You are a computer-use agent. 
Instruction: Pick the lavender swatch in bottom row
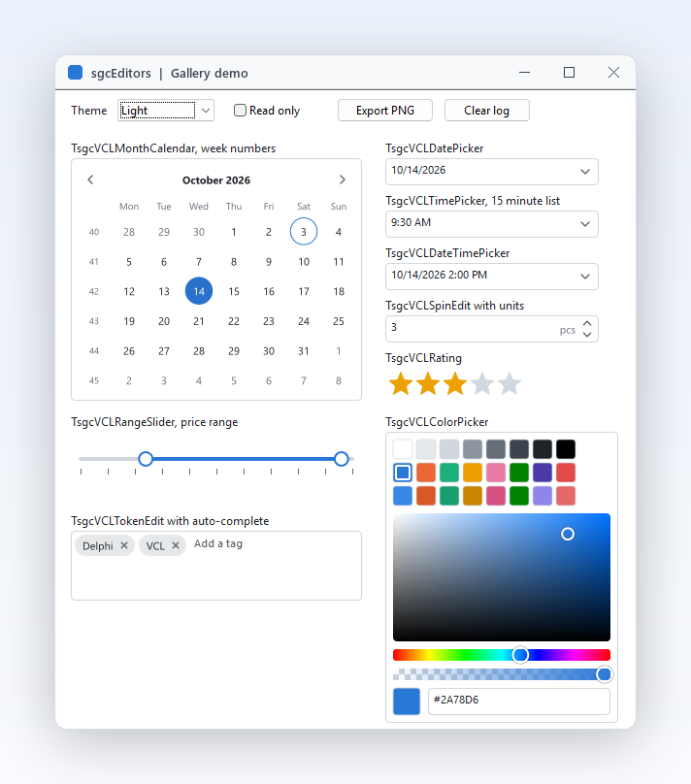(543, 496)
